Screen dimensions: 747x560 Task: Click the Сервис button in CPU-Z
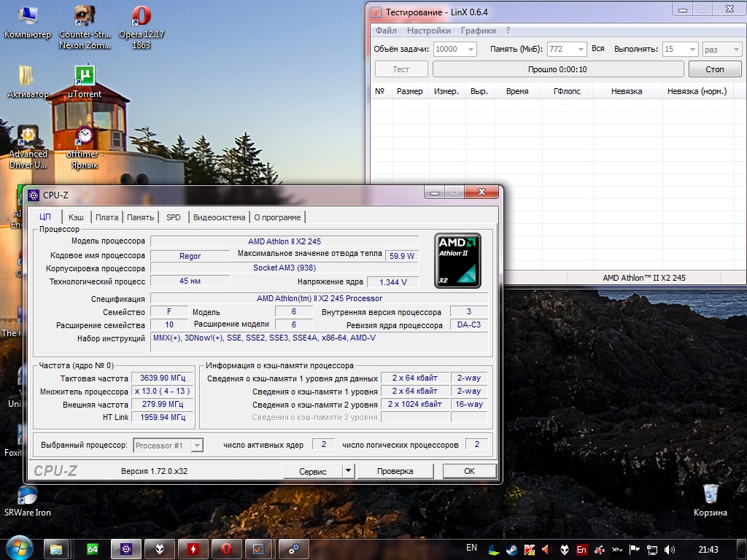tap(312, 471)
